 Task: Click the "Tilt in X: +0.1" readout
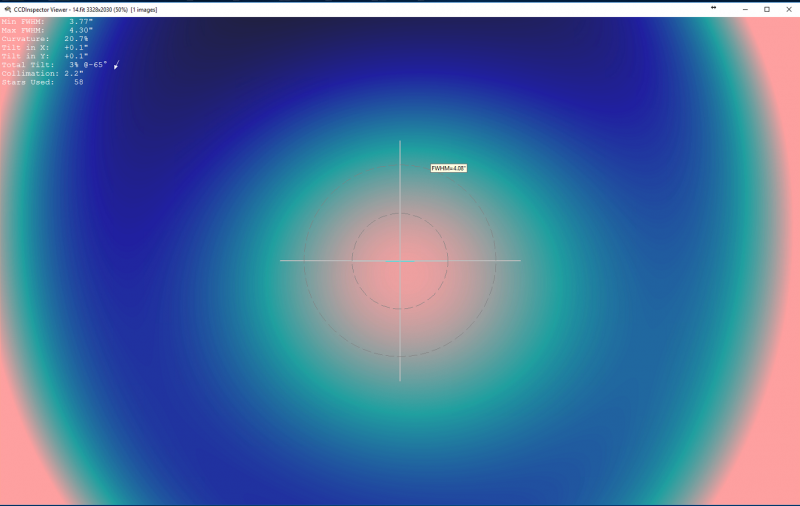click(x=45, y=47)
